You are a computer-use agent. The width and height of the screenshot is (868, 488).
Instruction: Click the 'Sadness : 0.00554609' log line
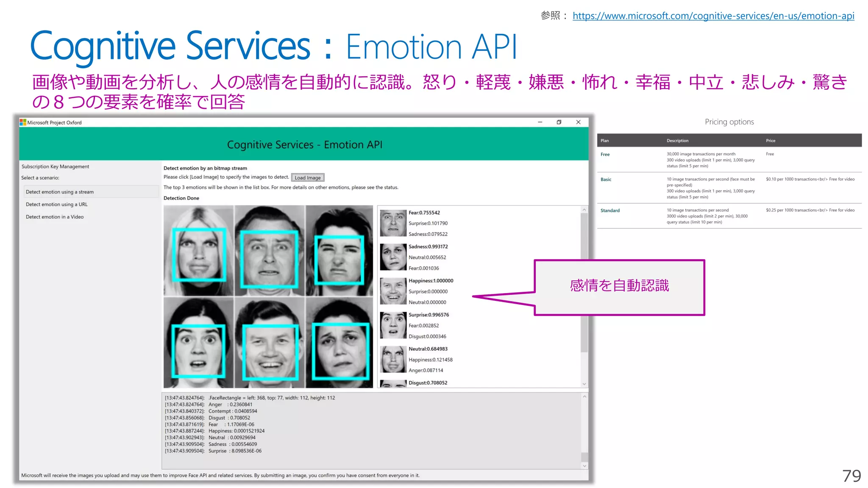coord(211,444)
